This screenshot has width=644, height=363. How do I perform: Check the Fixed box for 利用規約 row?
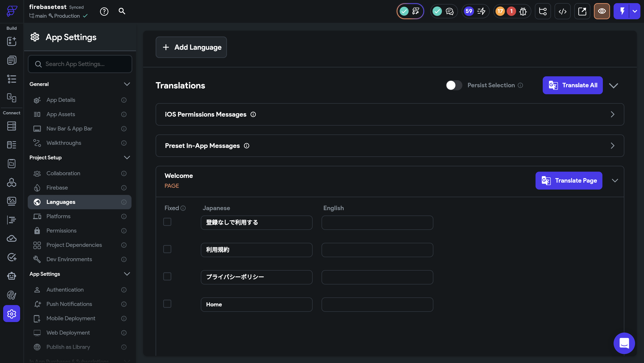(x=167, y=249)
